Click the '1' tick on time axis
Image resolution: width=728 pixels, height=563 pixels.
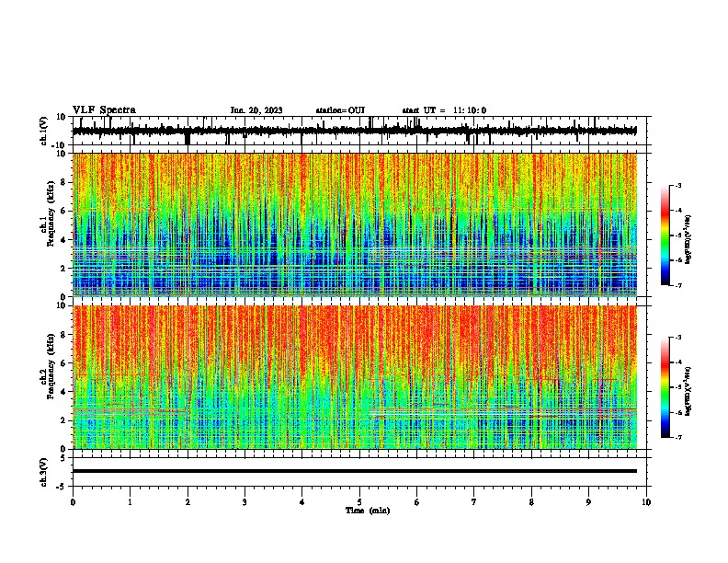[x=130, y=502]
